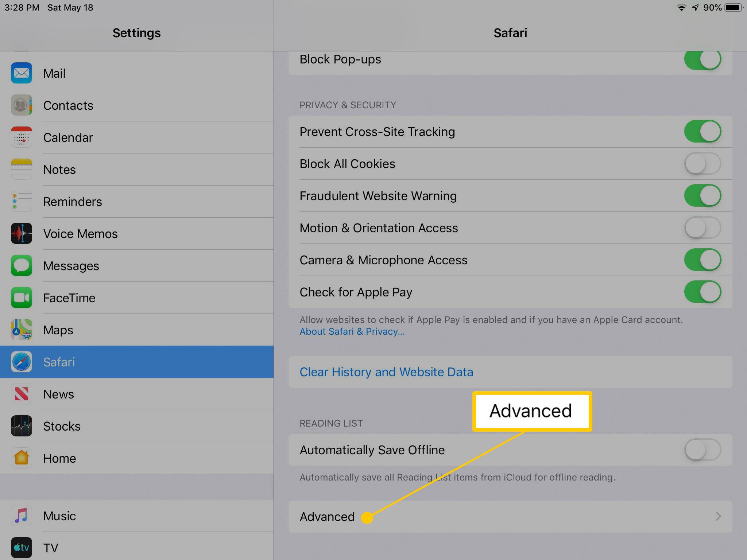The image size is (747, 560).
Task: Enable Motion & Orientation Access
Action: pyautogui.click(x=703, y=228)
